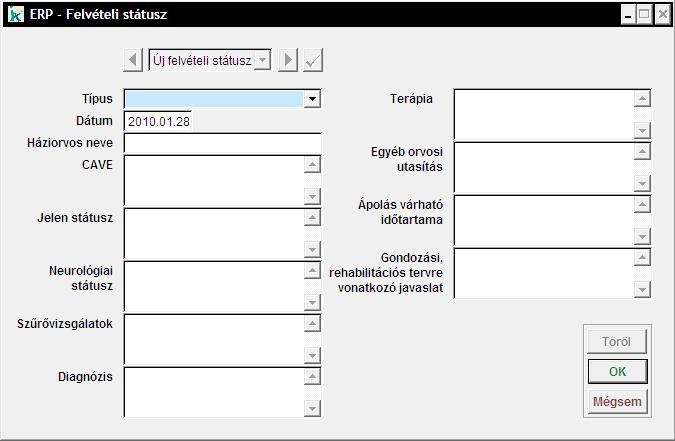Click the Neurológiai státusz text area

pyautogui.click(x=214, y=286)
